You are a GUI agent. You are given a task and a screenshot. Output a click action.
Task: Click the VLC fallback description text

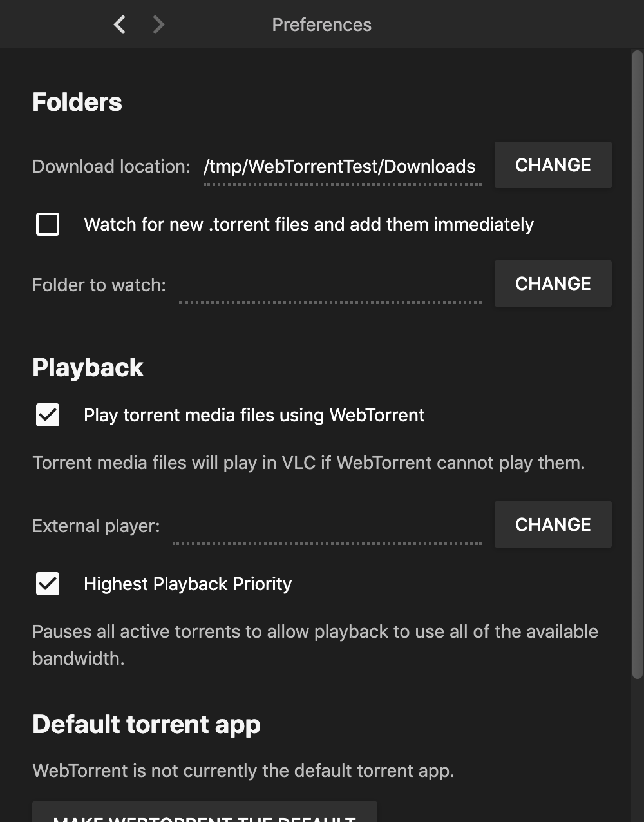click(308, 463)
